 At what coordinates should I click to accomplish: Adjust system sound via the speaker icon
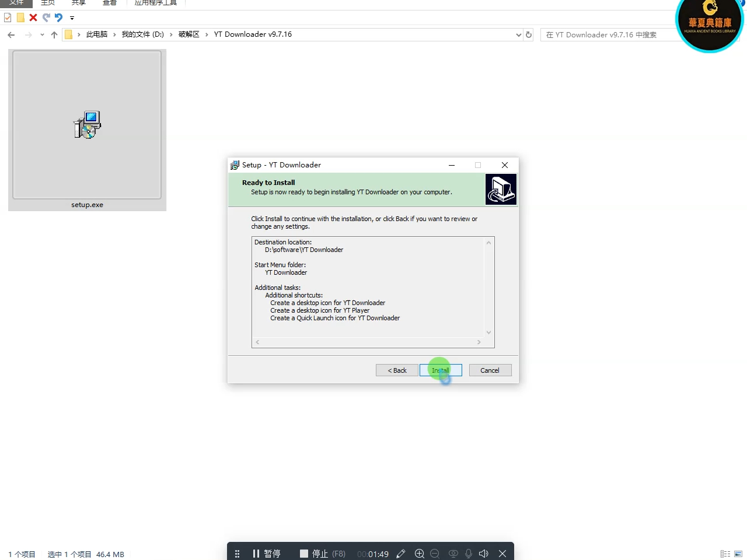point(484,554)
